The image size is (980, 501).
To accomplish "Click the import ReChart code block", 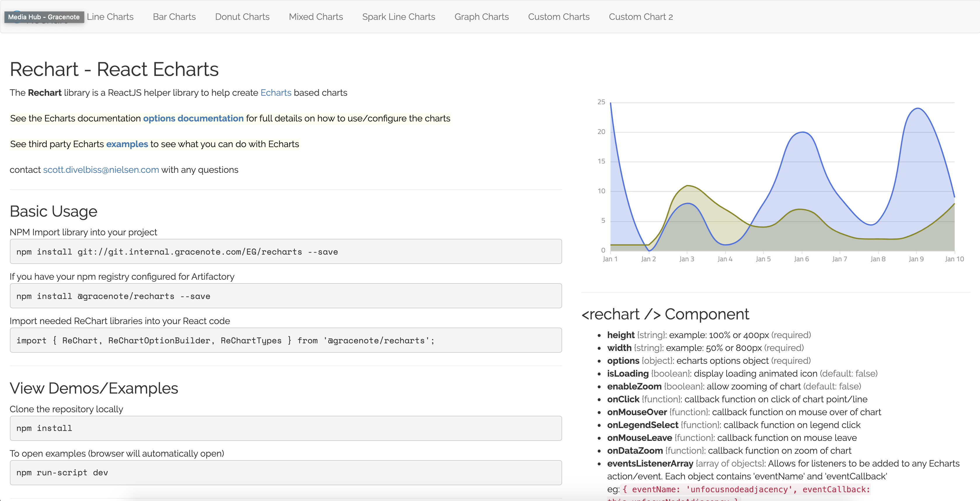I will [x=286, y=340].
